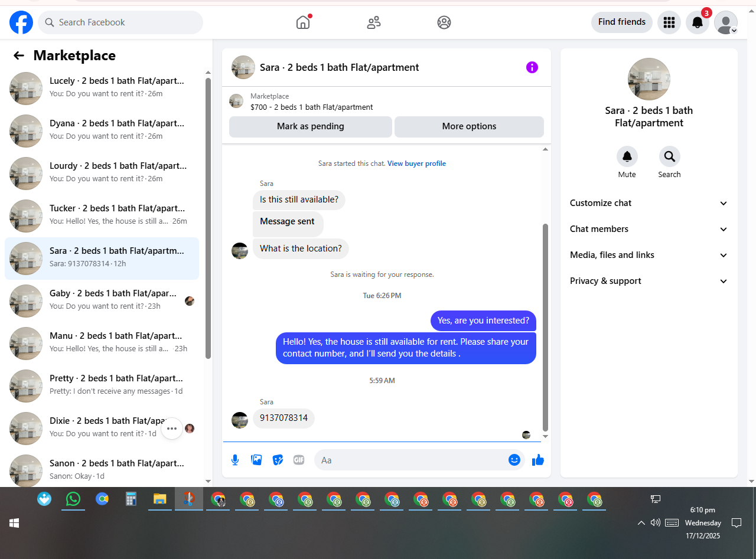Open the Home feed icon
The width and height of the screenshot is (756, 559).
303,22
